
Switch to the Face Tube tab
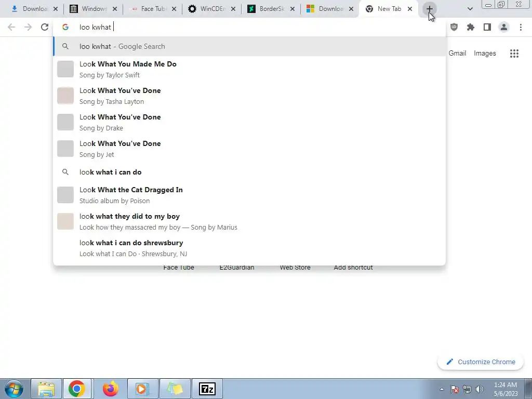tap(149, 9)
